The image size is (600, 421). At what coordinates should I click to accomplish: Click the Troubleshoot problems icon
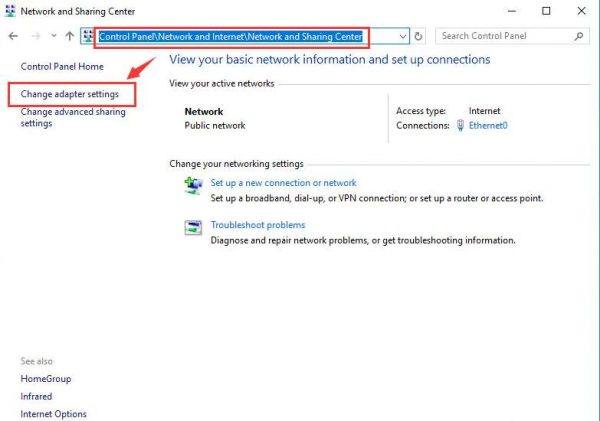coord(193,227)
